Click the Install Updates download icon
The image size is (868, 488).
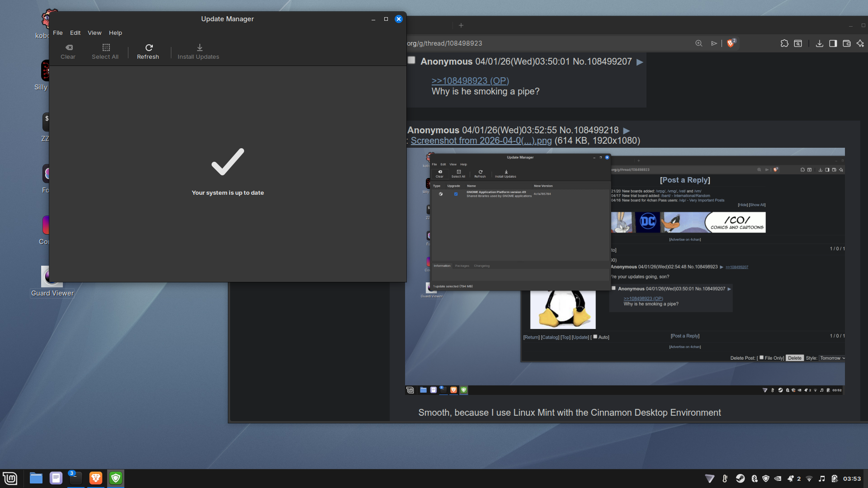click(199, 47)
